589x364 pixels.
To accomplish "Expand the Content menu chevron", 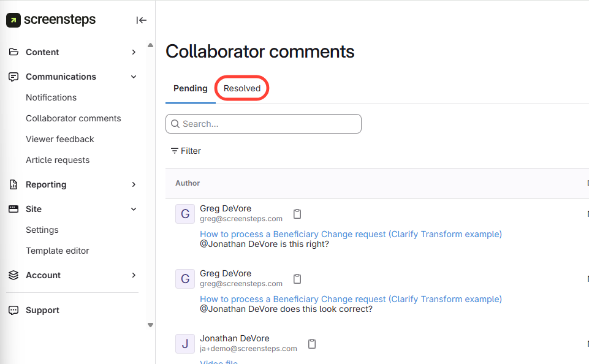I will [x=134, y=52].
